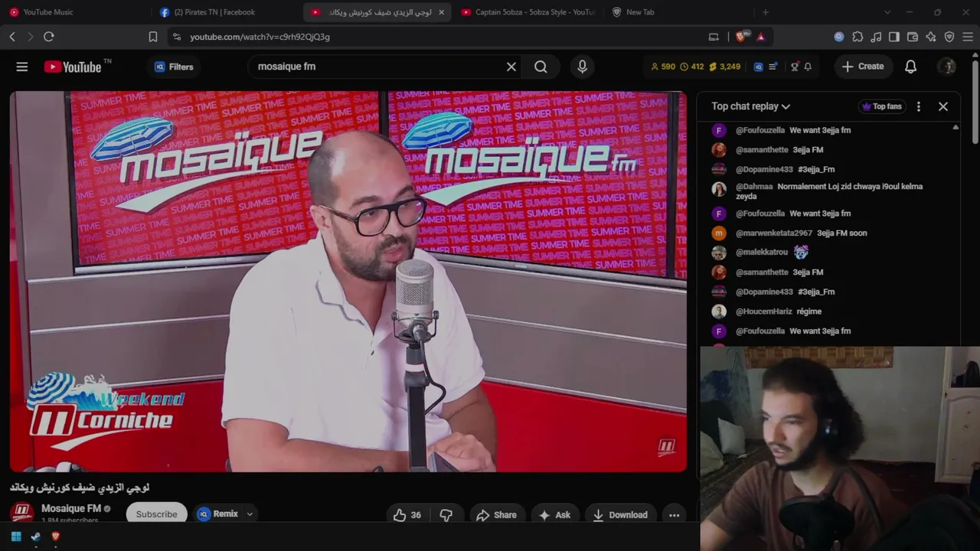980x551 pixels.
Task: Bookmark this page in the address bar
Action: point(153,37)
